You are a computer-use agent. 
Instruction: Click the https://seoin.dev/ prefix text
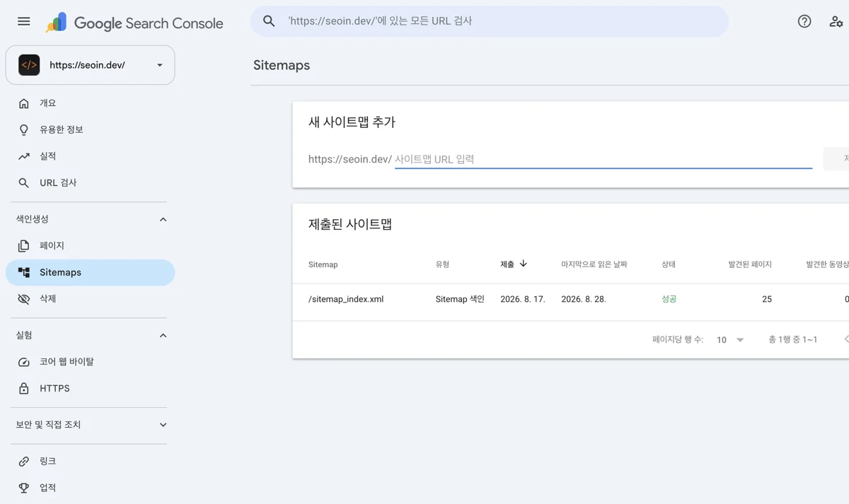click(350, 159)
